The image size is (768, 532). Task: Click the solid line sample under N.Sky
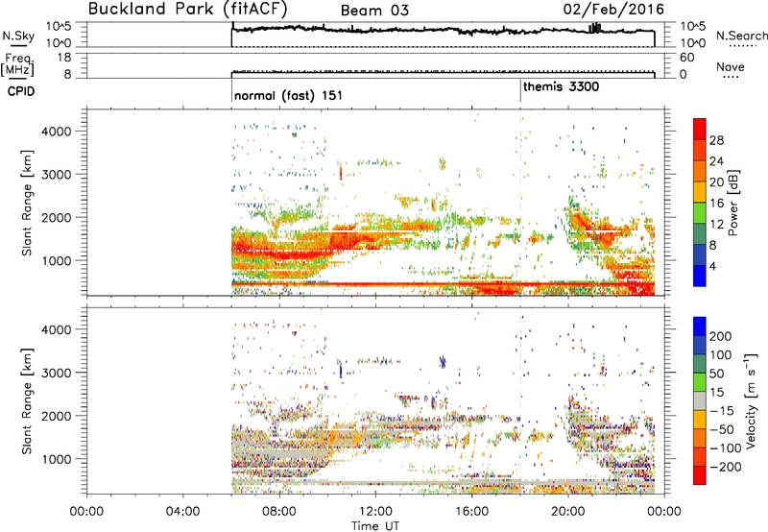18,45
